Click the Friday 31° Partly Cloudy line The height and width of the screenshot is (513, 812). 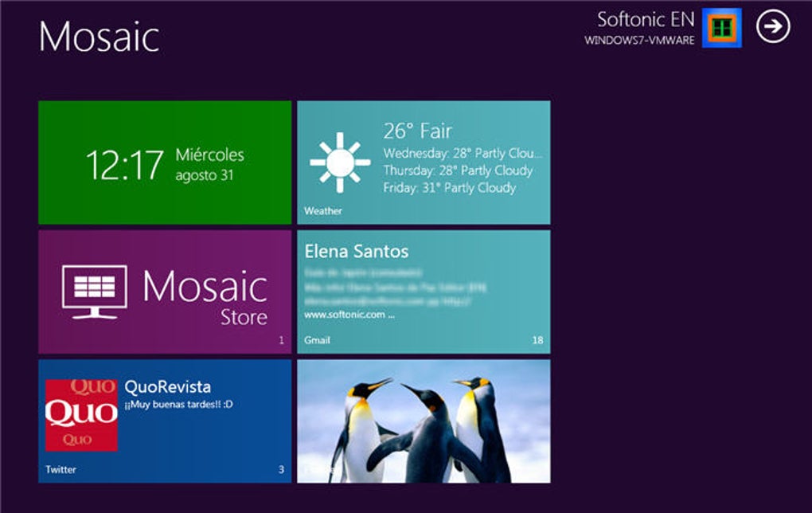pyautogui.click(x=450, y=187)
